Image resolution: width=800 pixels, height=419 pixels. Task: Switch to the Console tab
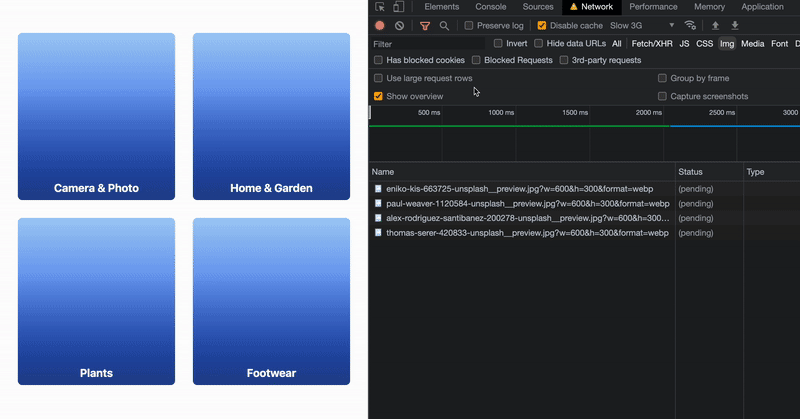pyautogui.click(x=491, y=7)
